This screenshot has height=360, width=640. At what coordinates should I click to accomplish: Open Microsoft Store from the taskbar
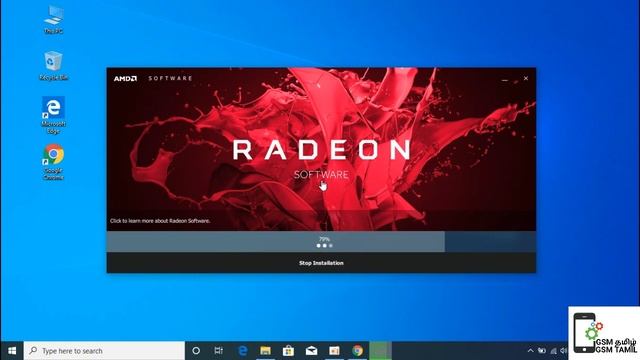click(x=288, y=351)
